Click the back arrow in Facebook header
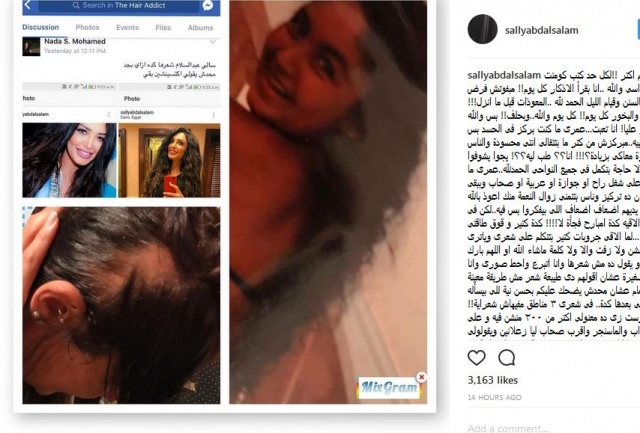This screenshot has height=433, width=640. click(28, 5)
